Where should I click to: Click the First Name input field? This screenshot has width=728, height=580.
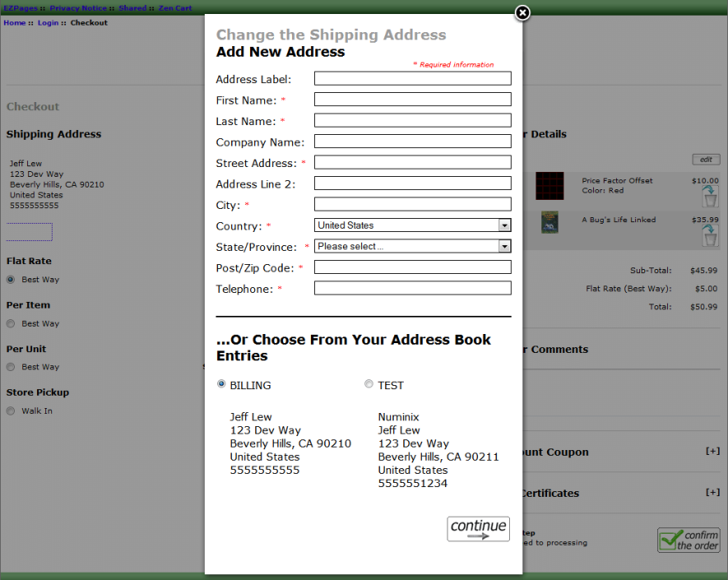[412, 99]
